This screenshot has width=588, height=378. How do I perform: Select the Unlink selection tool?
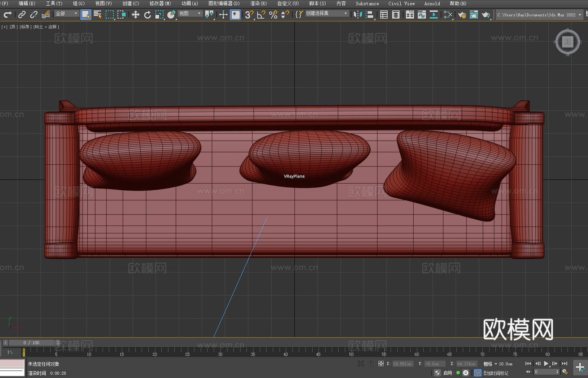pyautogui.click(x=34, y=14)
